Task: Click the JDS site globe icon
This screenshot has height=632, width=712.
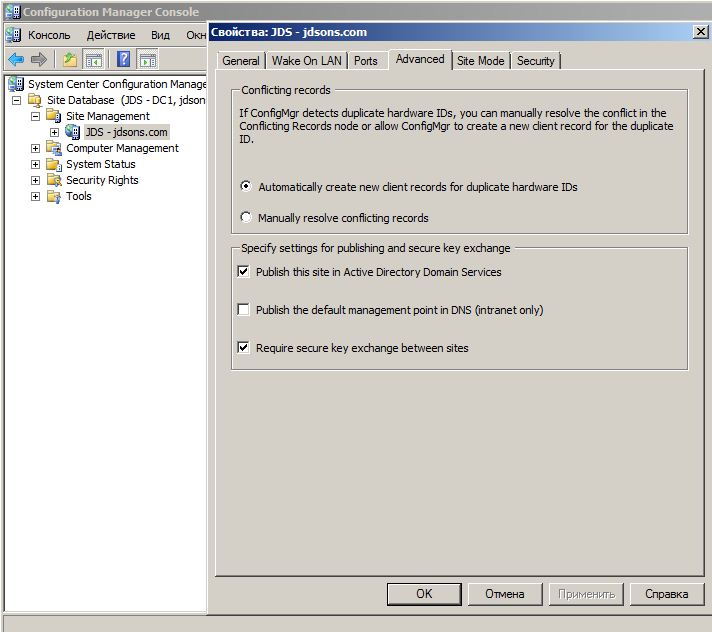Action: (x=73, y=132)
